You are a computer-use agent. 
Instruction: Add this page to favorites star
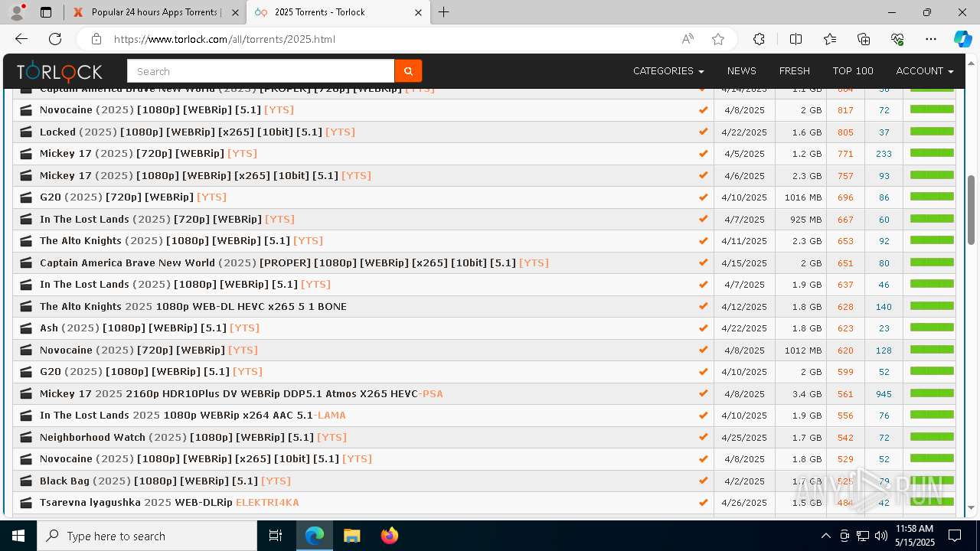click(x=718, y=39)
